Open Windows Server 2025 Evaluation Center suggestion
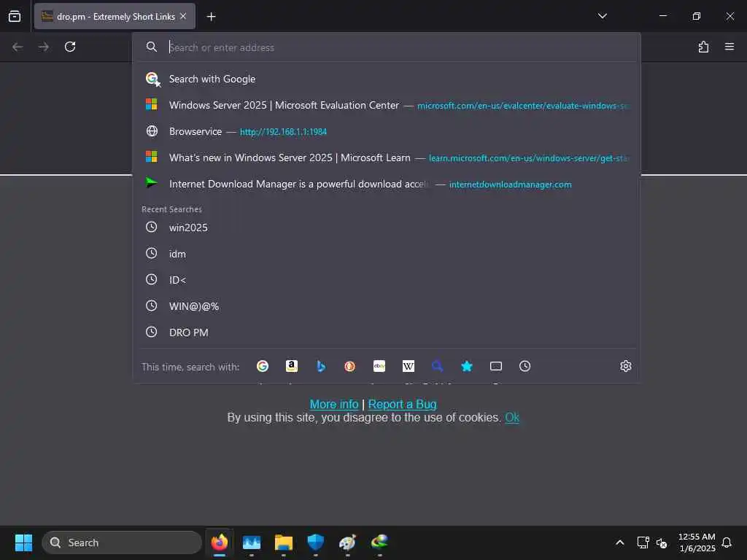This screenshot has width=747, height=560. pos(387,105)
